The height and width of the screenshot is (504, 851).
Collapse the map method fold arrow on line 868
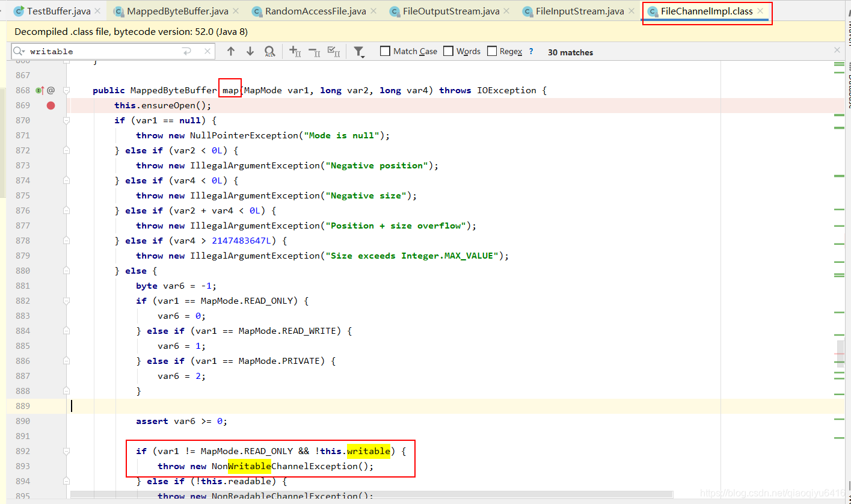coord(66,90)
